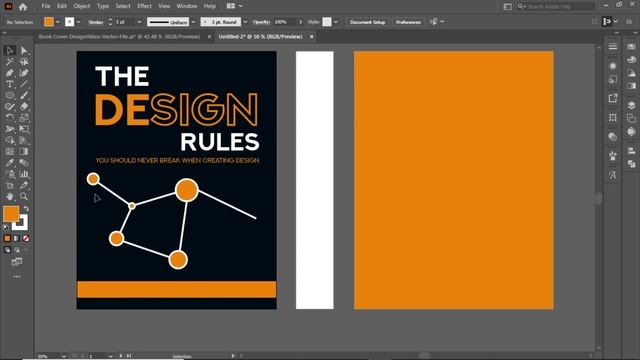Open the Object menu
Screen dimensions: 640x360
(82, 6)
